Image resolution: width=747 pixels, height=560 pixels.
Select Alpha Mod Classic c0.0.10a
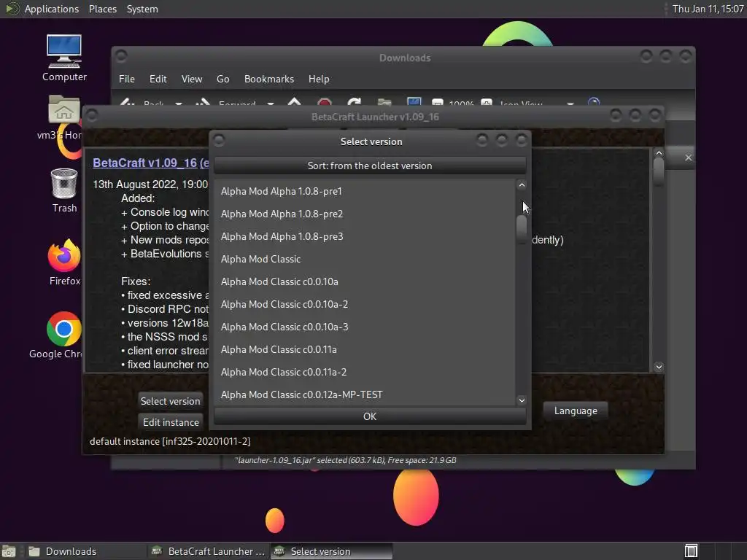pos(365,282)
